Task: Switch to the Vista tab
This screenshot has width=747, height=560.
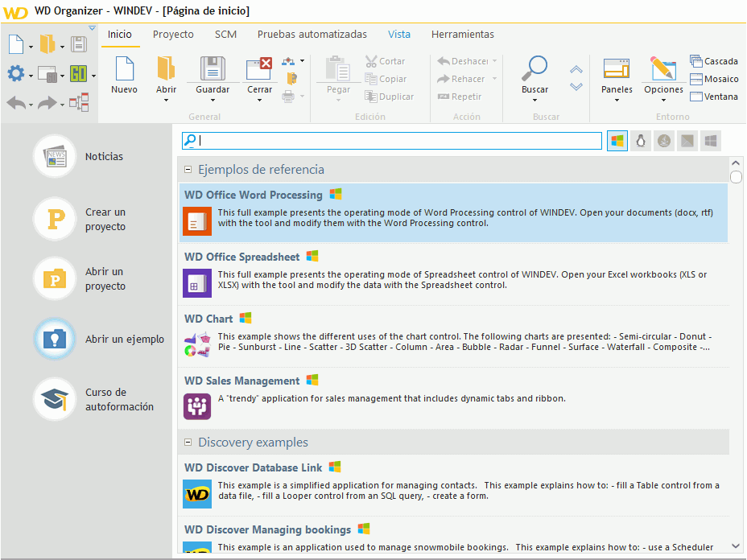Action: [x=398, y=35]
